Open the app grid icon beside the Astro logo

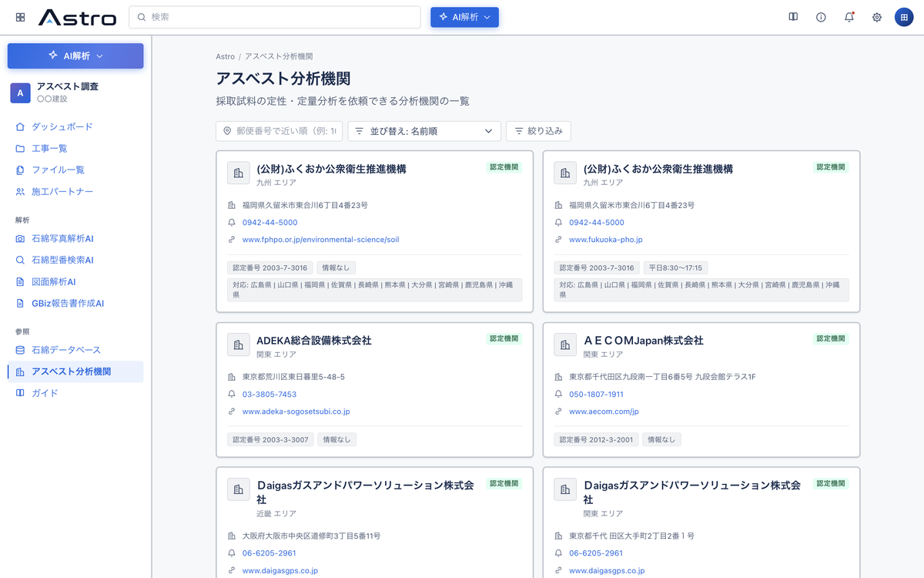click(20, 17)
